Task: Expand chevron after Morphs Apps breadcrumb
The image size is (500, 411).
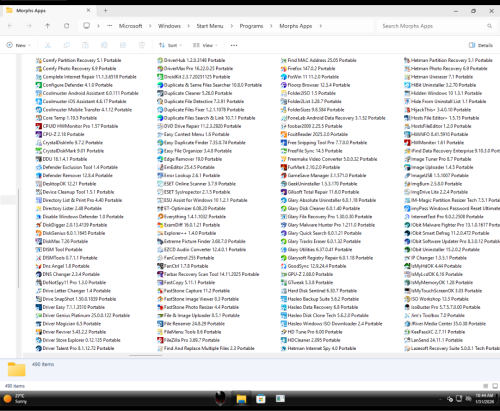Action: pyautogui.click(x=321, y=26)
